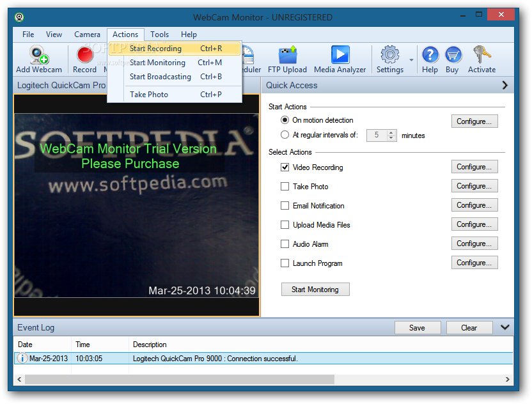Click the interval minutes input field
The height and width of the screenshot is (404, 532).
pyautogui.click(x=377, y=135)
